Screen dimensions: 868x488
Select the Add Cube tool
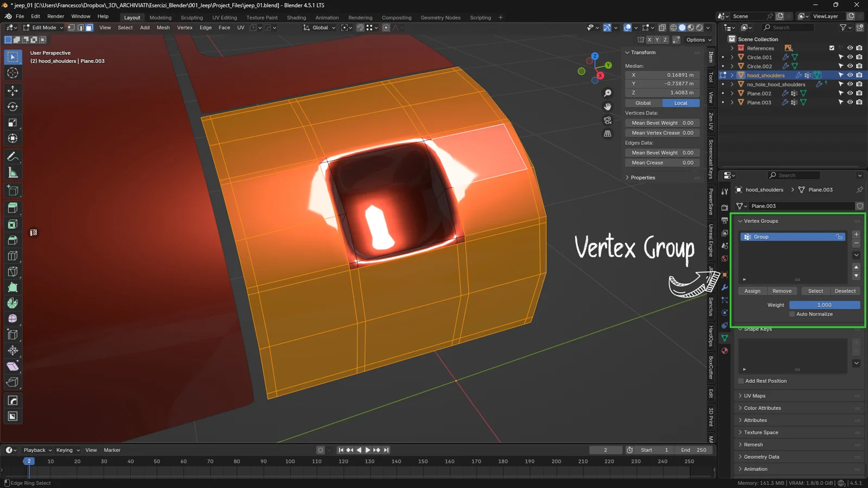[x=12, y=190]
